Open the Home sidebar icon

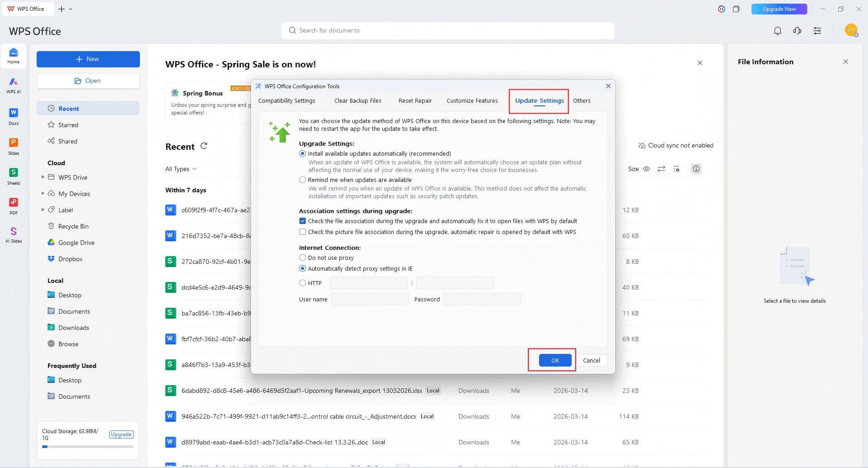point(14,56)
